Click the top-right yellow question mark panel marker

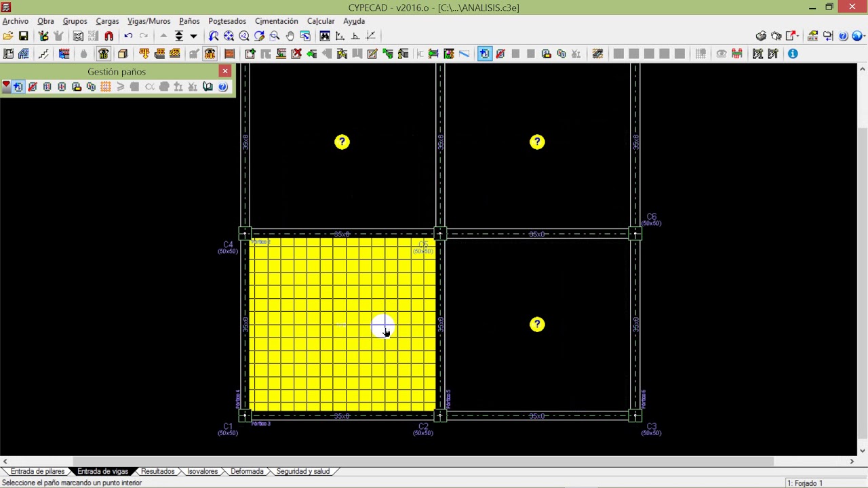(537, 142)
